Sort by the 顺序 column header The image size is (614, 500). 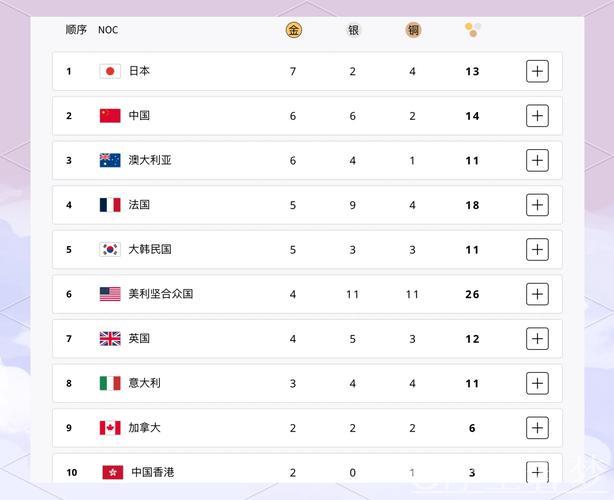[76, 30]
